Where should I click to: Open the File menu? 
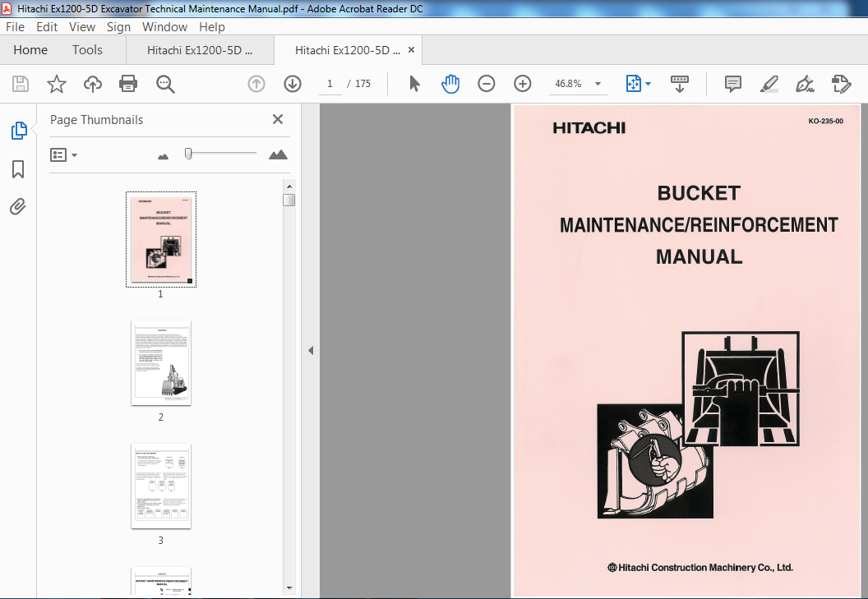[x=15, y=26]
